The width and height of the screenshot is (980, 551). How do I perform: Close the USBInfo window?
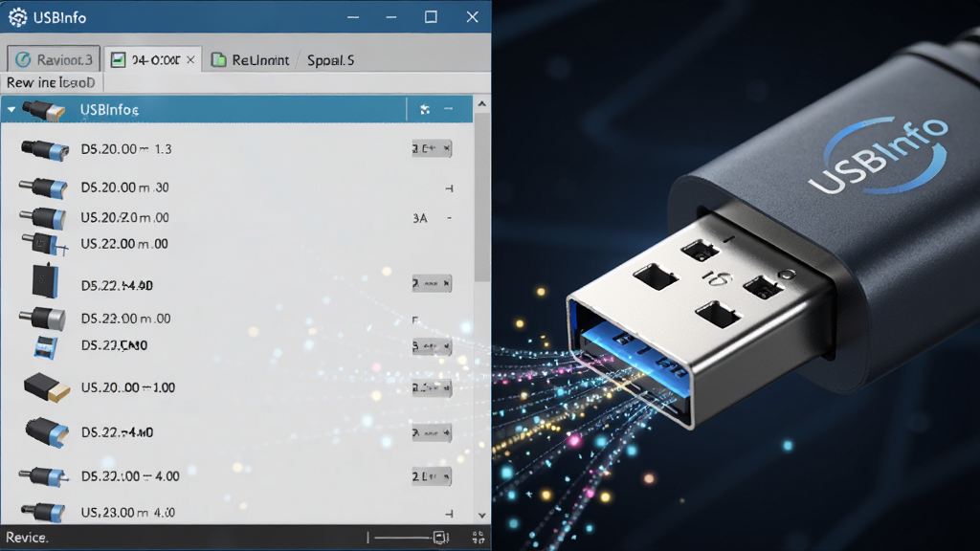coord(472,17)
